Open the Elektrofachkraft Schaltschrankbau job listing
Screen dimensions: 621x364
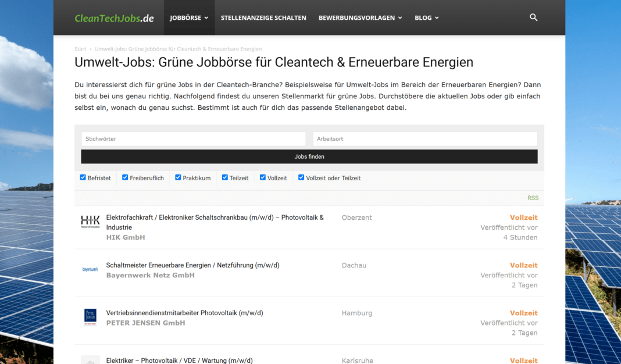pos(215,222)
